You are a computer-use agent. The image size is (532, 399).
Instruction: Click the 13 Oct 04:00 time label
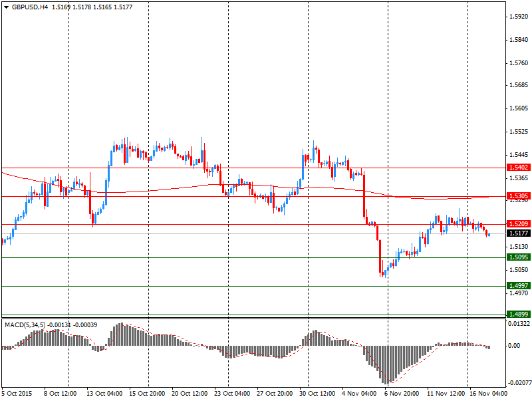(x=104, y=394)
